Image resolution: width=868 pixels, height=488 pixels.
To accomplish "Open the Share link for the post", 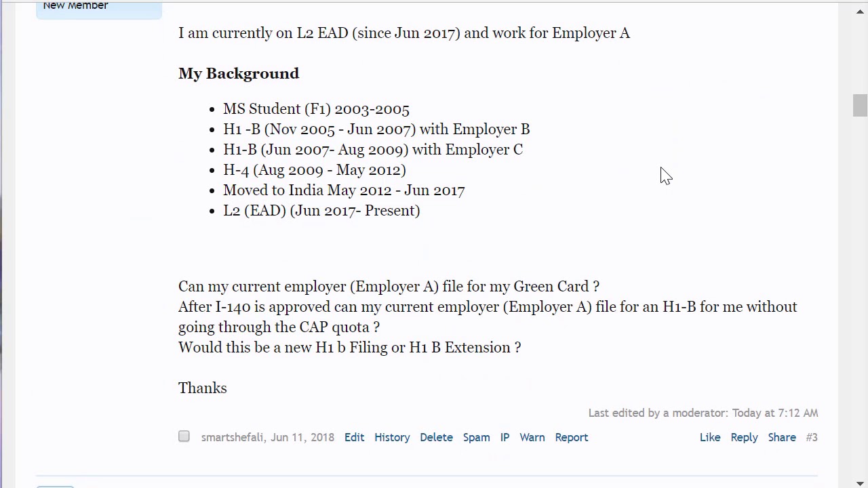I will pos(782,437).
